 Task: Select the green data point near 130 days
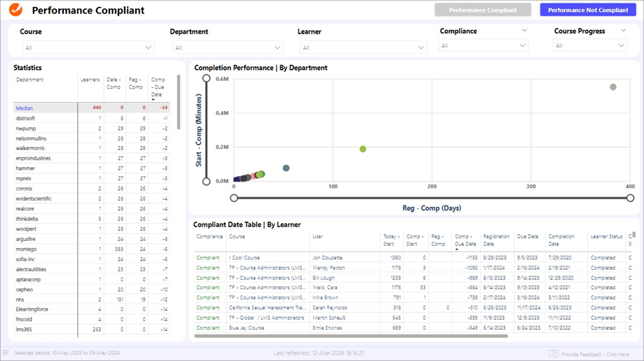coord(363,149)
